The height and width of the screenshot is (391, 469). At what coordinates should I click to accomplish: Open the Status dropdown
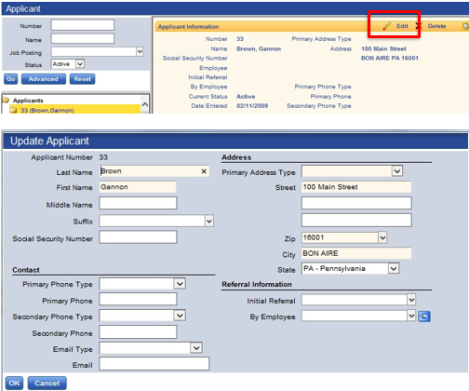pyautogui.click(x=80, y=64)
